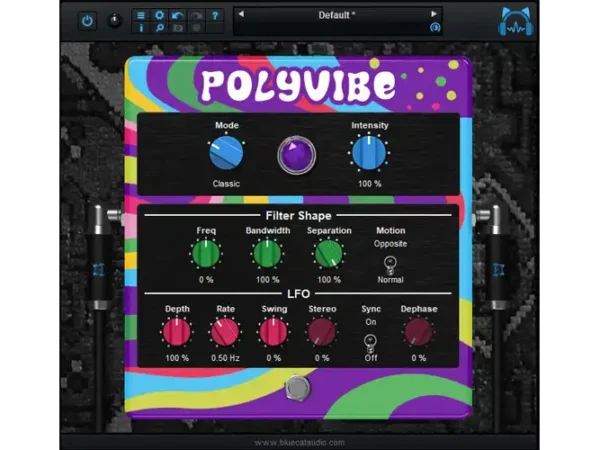The width and height of the screenshot is (600, 450).
Task: Click the LFO Rate knob
Action: pos(225,332)
